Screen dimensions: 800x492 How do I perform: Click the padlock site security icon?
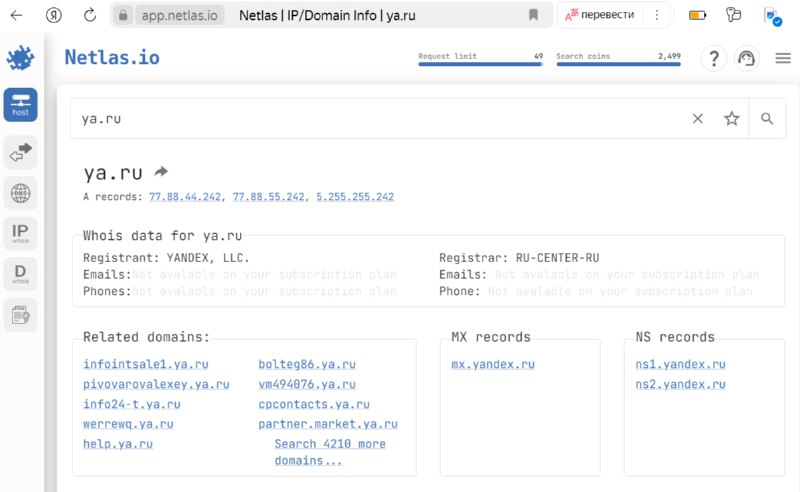point(123,15)
